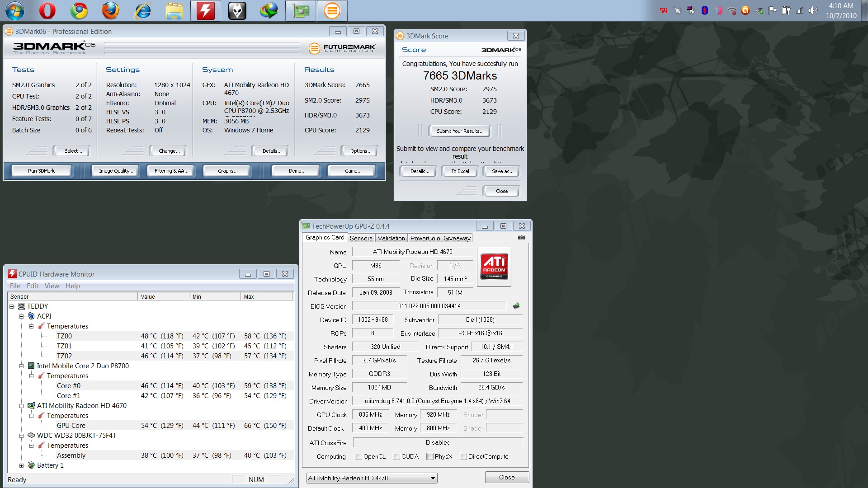The height and width of the screenshot is (488, 868).
Task: Toggle the CUDA checkbox
Action: tap(396, 456)
